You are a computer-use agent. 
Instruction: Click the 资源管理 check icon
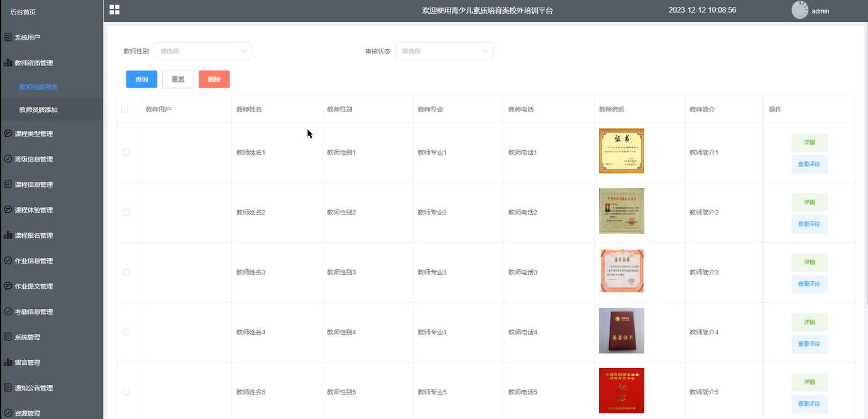tap(8, 413)
